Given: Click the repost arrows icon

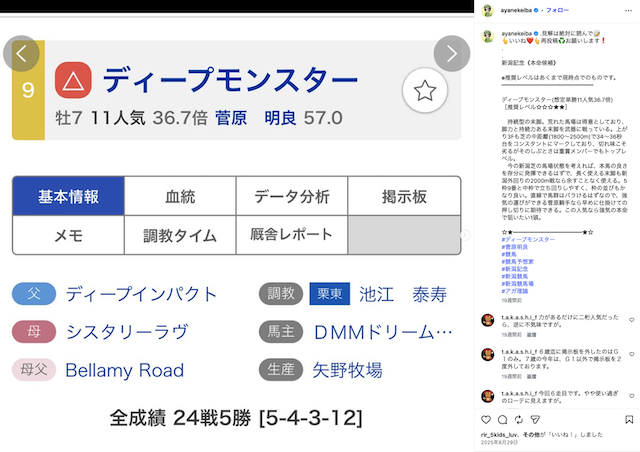Looking at the screenshot, I should [x=518, y=420].
